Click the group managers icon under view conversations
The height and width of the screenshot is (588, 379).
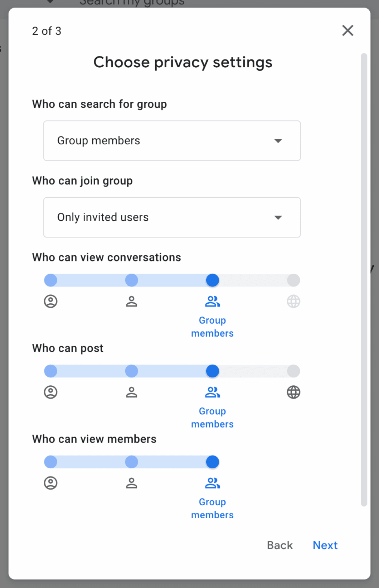tap(132, 301)
